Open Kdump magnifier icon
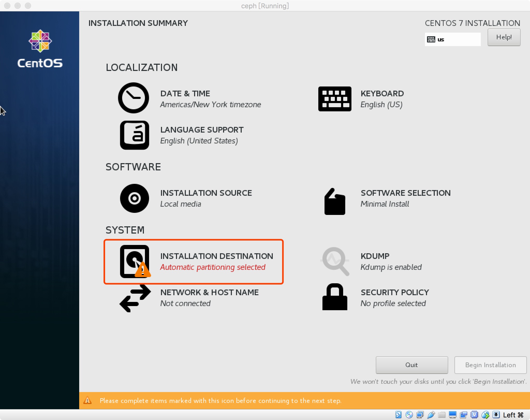Image resolution: width=530 pixels, height=420 pixels. [x=335, y=262]
